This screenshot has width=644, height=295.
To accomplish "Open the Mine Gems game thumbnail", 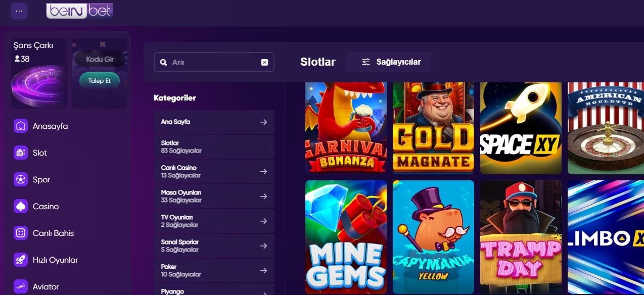I will 346,236.
